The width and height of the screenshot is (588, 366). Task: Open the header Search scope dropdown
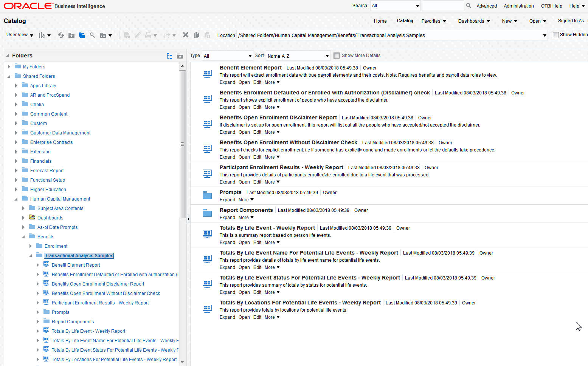pos(396,6)
